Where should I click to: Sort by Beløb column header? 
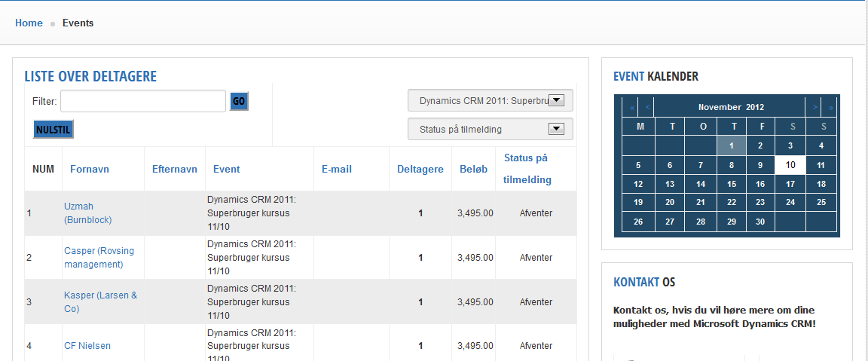(x=473, y=170)
